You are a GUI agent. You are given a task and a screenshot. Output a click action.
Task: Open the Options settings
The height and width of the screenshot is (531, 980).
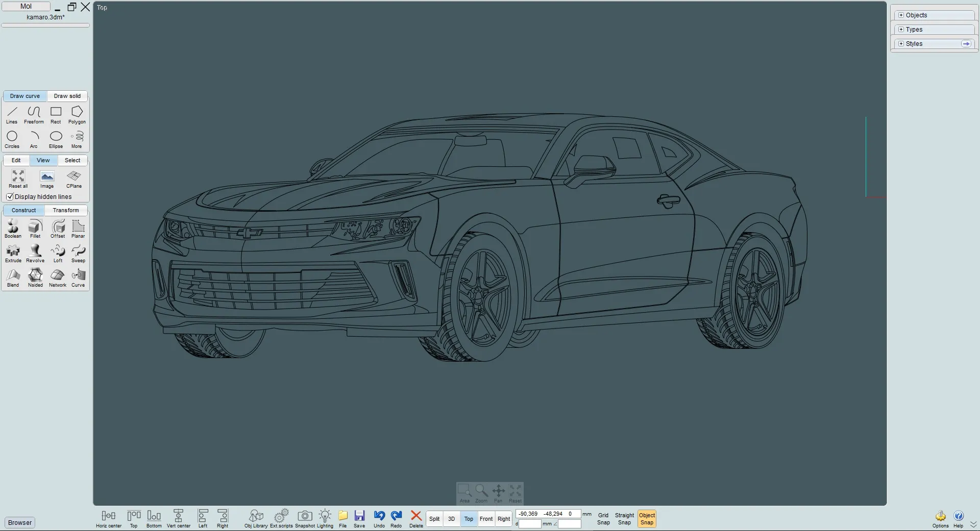click(x=940, y=519)
